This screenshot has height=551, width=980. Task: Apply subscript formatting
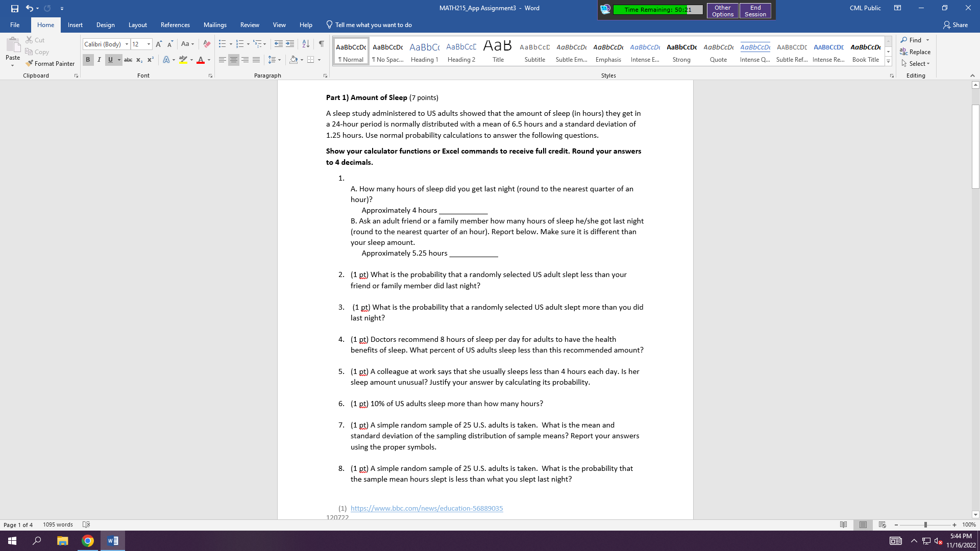(138, 60)
